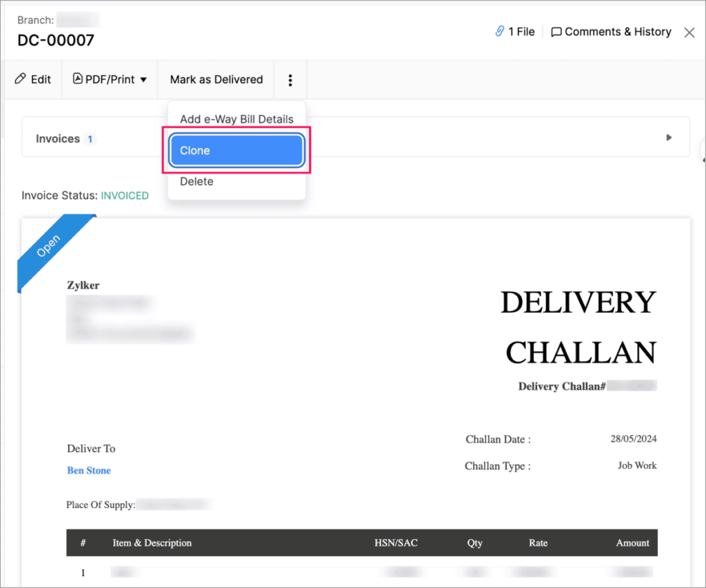
Task: Click the paperclip attachment icon
Action: pyautogui.click(x=500, y=32)
